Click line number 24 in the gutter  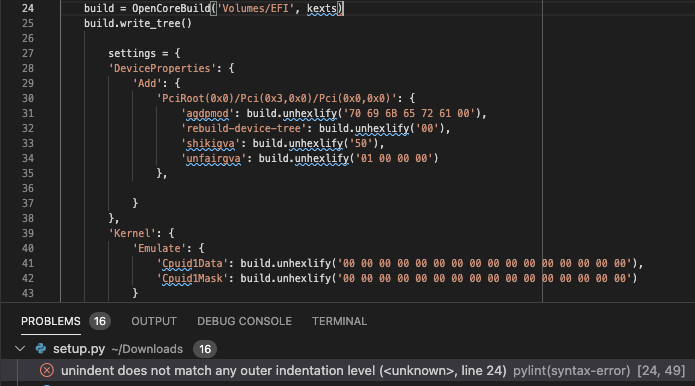(28, 8)
